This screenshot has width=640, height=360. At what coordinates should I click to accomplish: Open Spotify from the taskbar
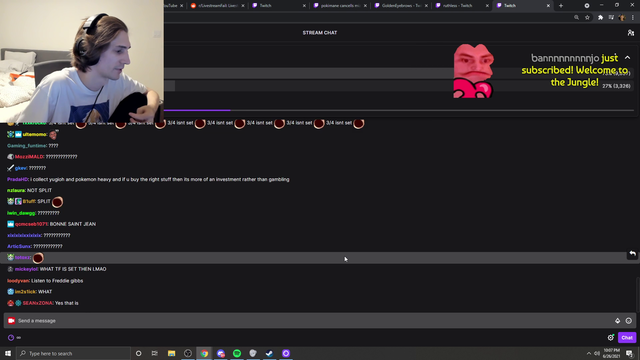tap(237, 353)
